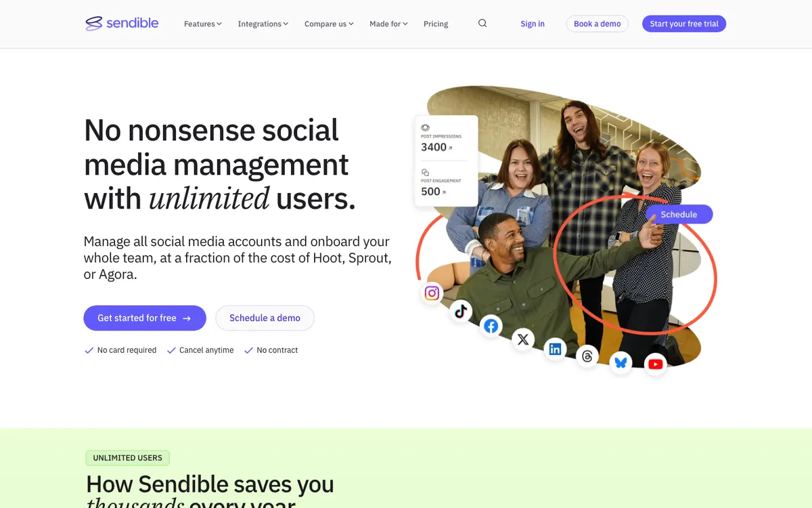Viewport: 812px width, 508px height.
Task: Expand the Made for dropdown
Action: 388,24
